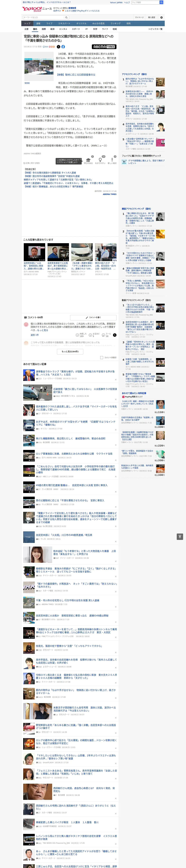Select the 国際 category tab
Viewport: 186px width, 868px height.
[44, 29]
